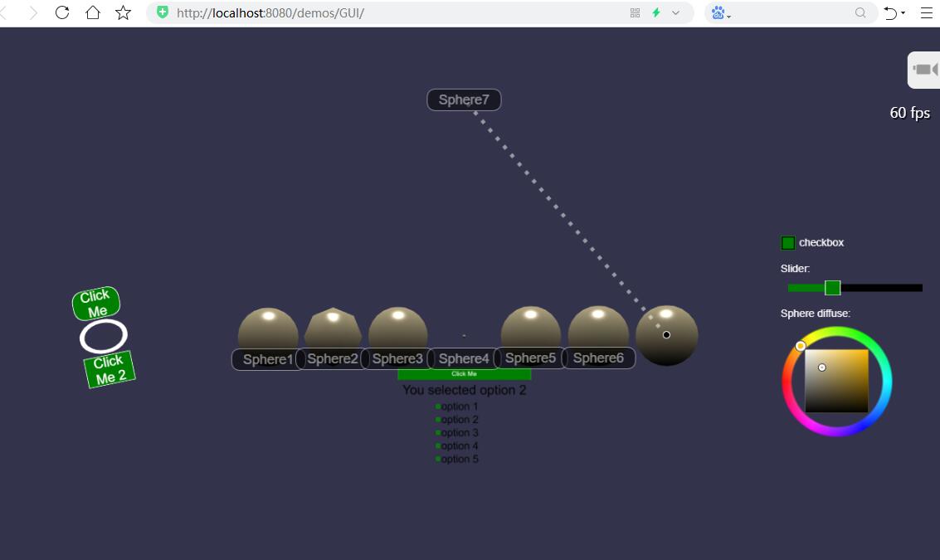This screenshot has height=560, width=940.
Task: Open the green "Click Me" options dropdown
Action: click(464, 373)
